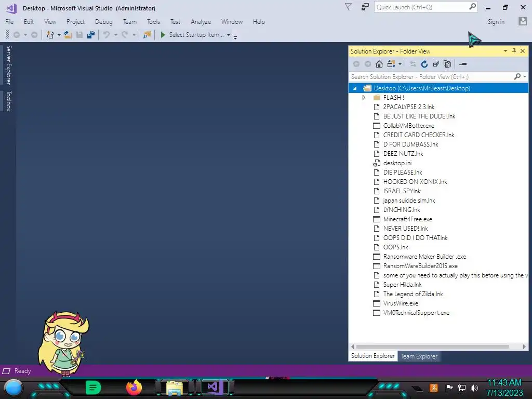Click the Save All toolbar icon
The image size is (532, 399).
[90, 35]
